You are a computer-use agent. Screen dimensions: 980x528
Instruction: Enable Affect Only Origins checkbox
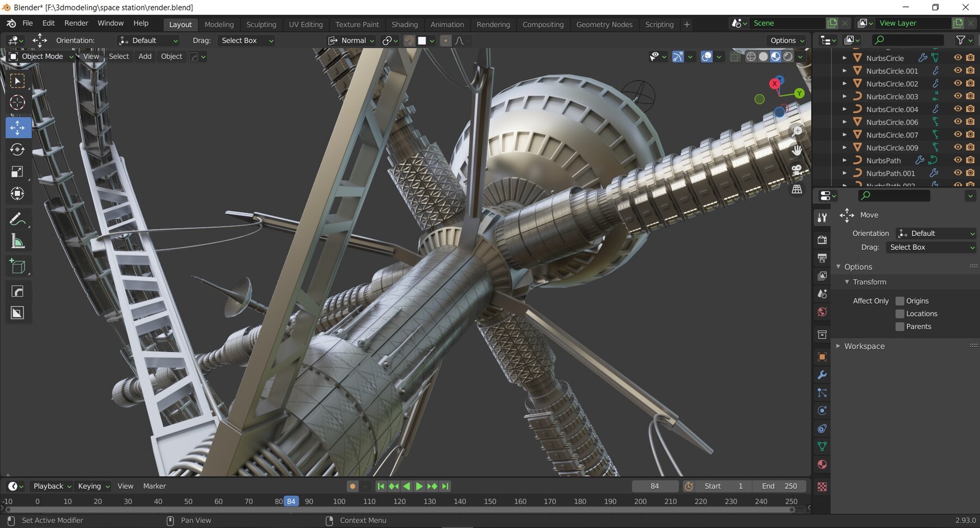[x=900, y=301]
